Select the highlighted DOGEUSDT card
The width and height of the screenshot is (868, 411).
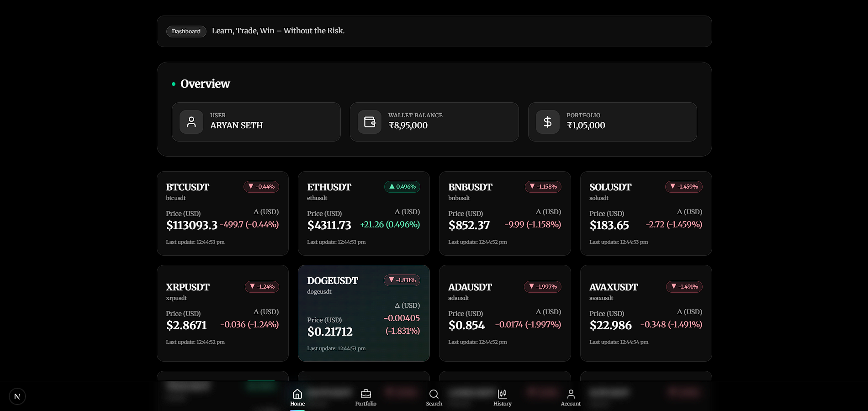tap(364, 313)
